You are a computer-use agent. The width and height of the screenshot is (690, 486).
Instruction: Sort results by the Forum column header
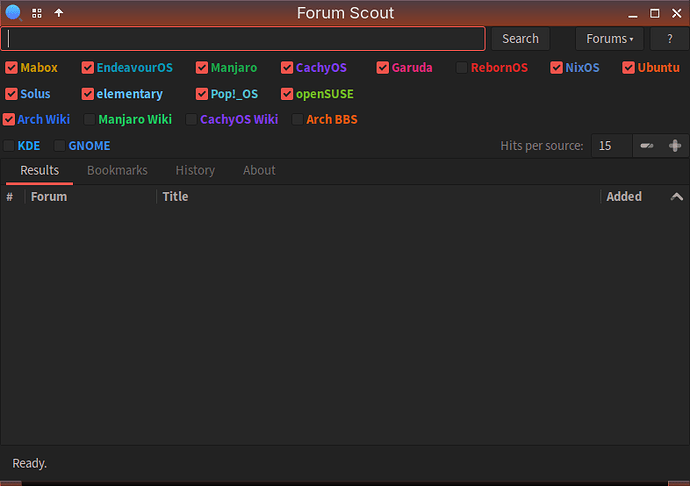click(90, 197)
